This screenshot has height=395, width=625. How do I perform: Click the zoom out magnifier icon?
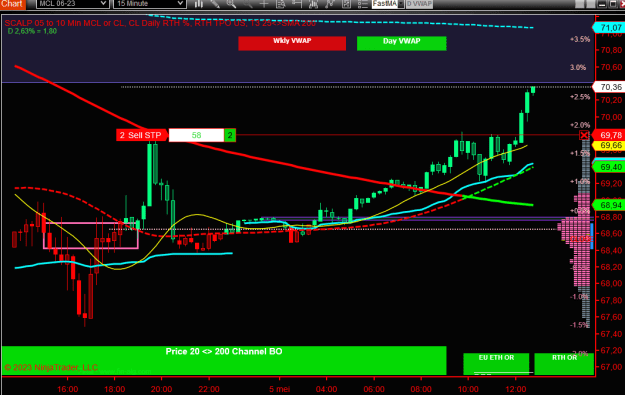[x=248, y=4]
